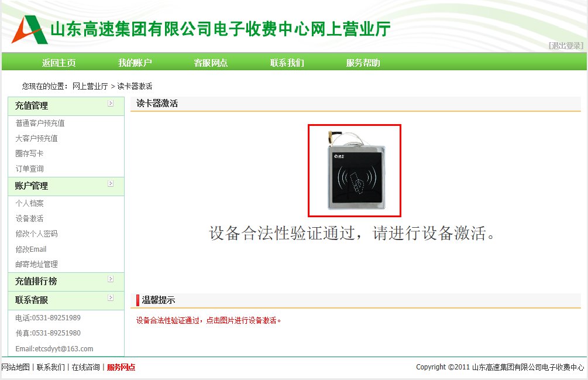Select 圈存写卡 sidebar link
Screen dimensions: 588x380
click(29, 153)
